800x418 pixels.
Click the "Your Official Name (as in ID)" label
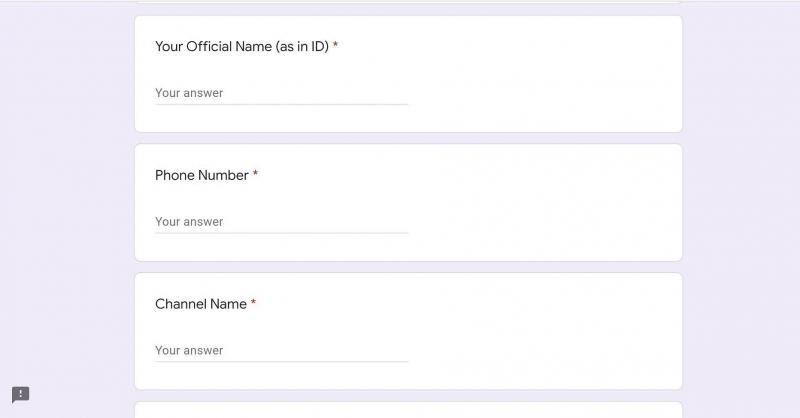(x=241, y=47)
